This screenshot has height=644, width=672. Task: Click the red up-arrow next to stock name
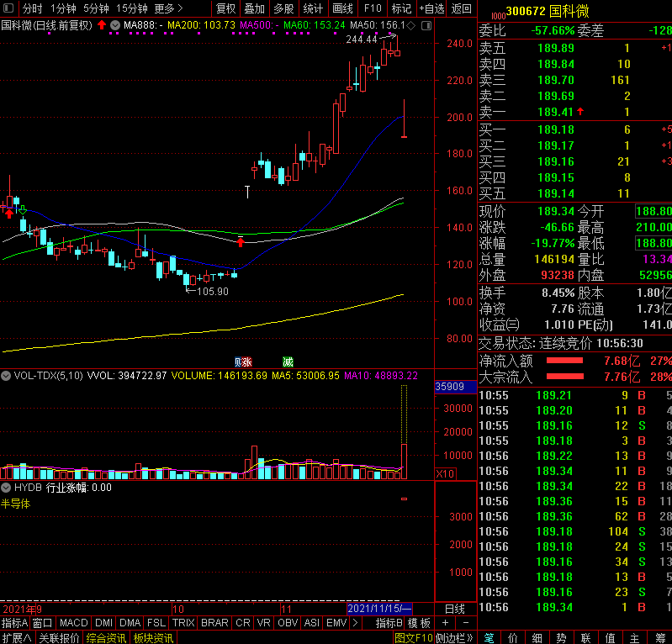pos(101,25)
